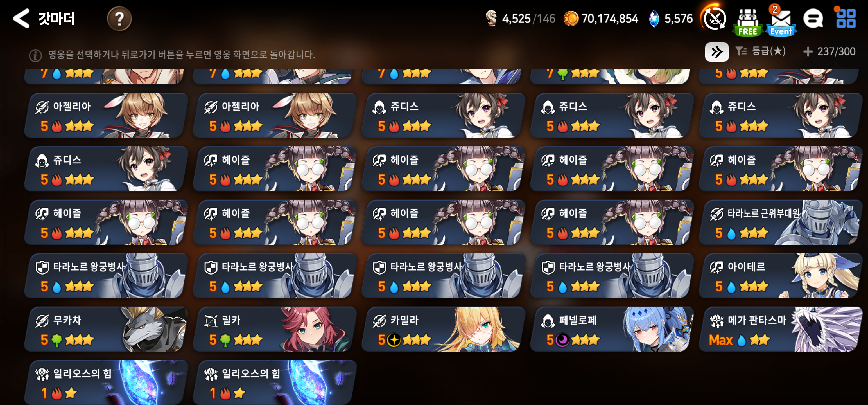Image resolution: width=868 pixels, height=405 pixels.
Task: Expand the double-chevron sort direction button
Action: (x=717, y=52)
